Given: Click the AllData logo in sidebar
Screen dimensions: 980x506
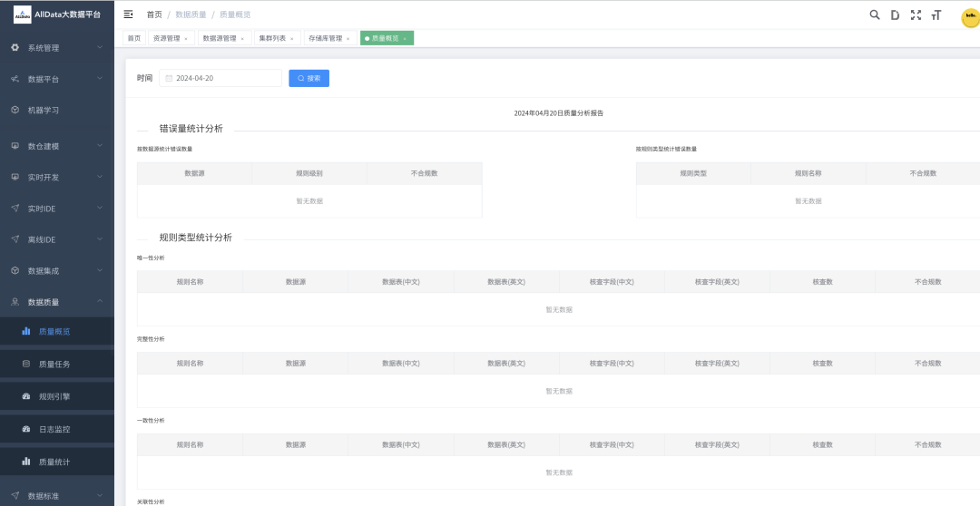Looking at the screenshot, I should tap(22, 15).
